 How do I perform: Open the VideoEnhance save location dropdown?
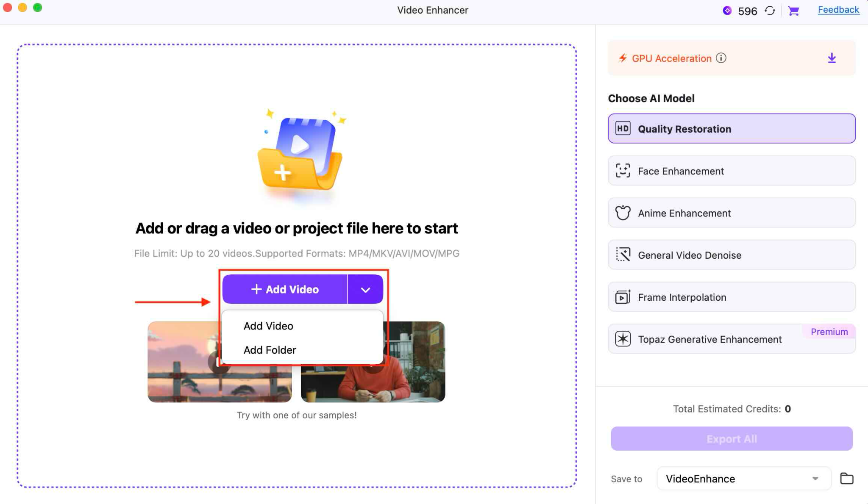[744, 479]
